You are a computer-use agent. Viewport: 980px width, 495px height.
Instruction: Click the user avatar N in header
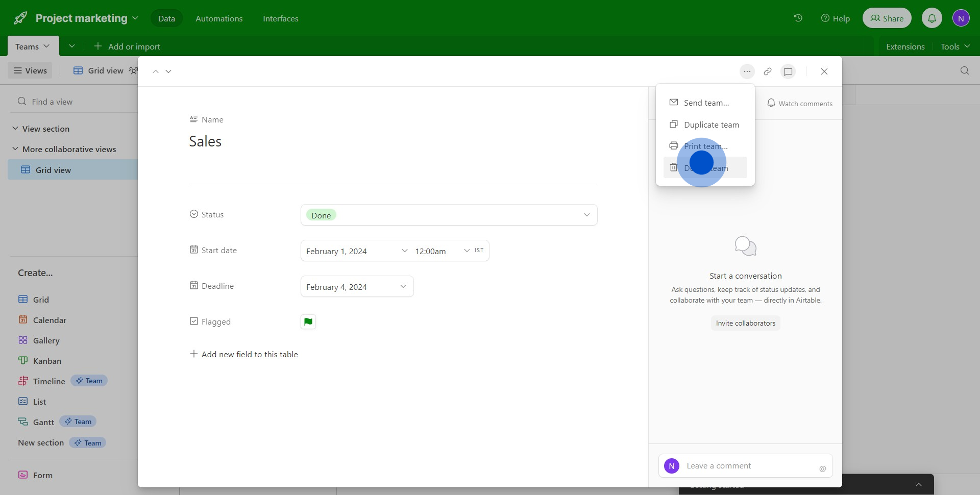[961, 18]
